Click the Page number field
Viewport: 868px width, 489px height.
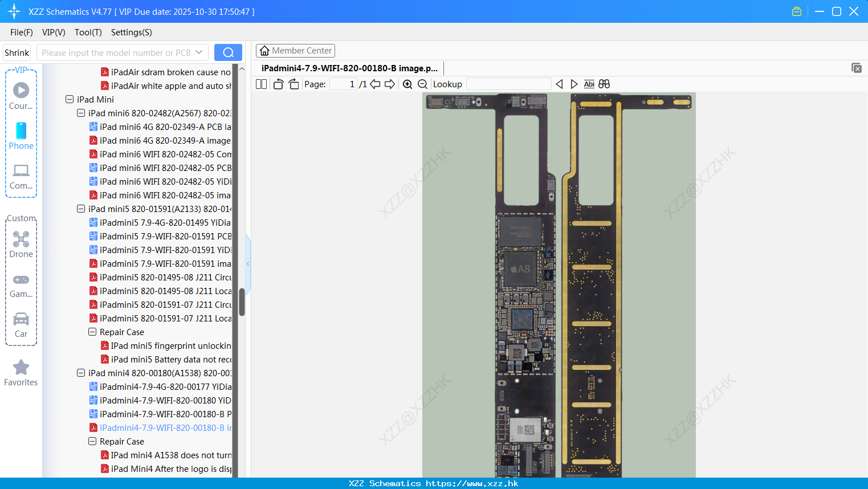click(x=343, y=84)
